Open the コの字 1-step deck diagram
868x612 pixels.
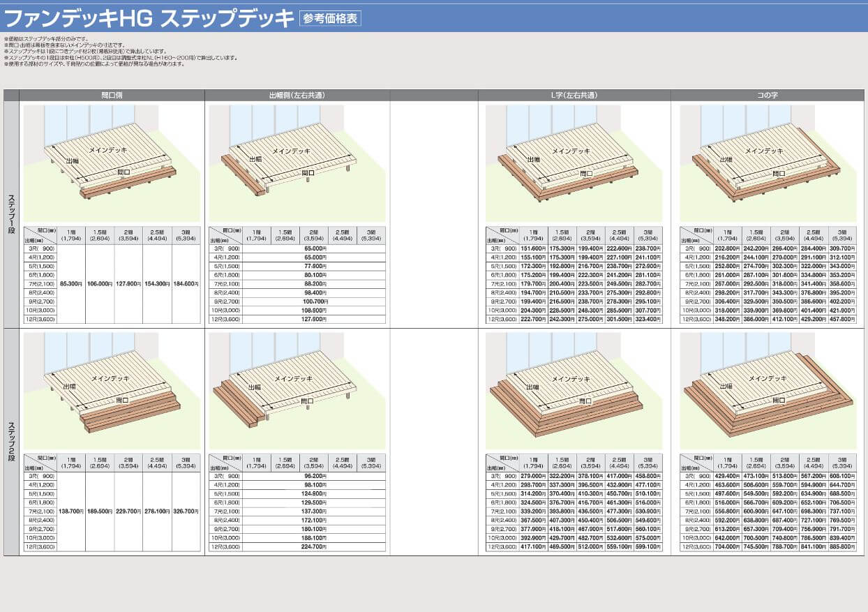[768, 163]
